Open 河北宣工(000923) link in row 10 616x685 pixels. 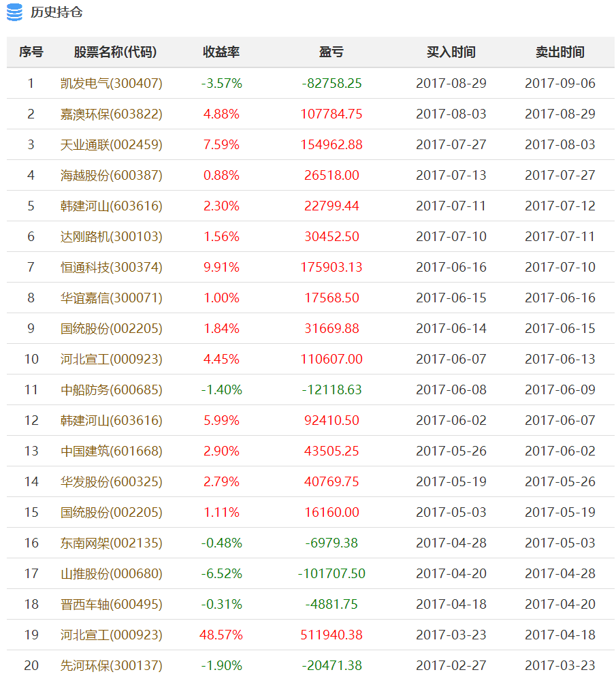[112, 359]
